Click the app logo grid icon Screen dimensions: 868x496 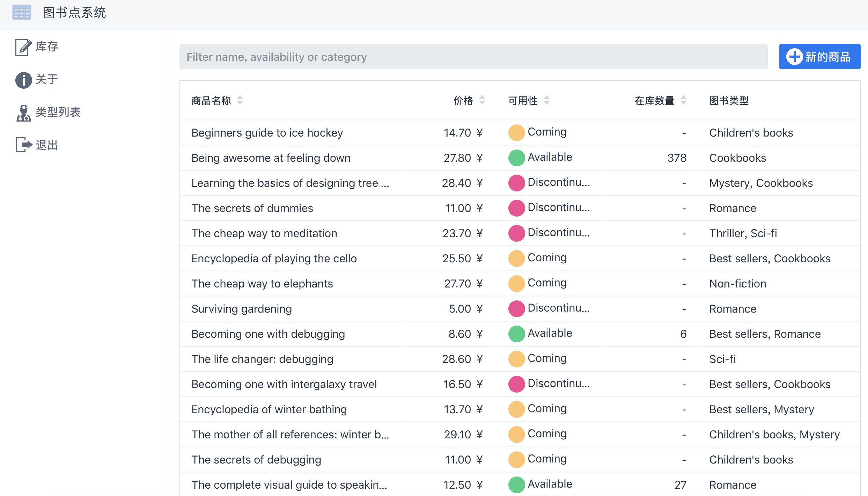point(22,13)
